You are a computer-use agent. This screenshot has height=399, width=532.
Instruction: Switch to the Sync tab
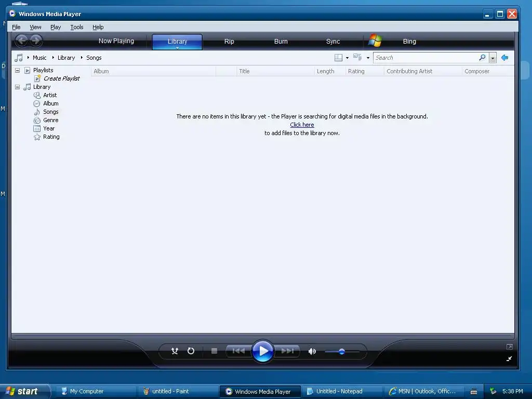tap(333, 42)
